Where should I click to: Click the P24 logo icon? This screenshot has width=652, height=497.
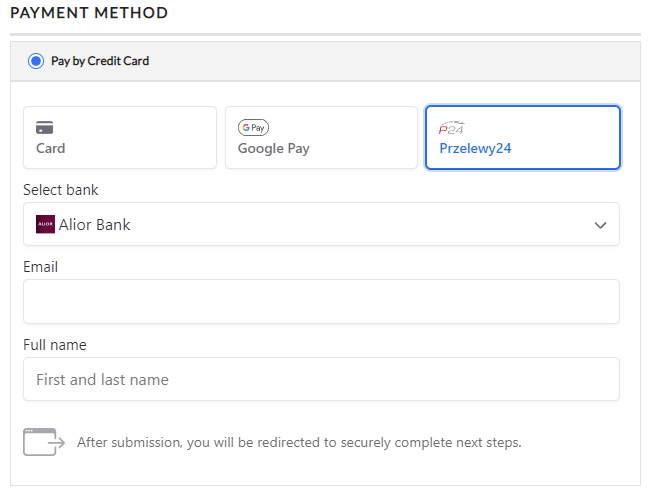(x=452, y=128)
